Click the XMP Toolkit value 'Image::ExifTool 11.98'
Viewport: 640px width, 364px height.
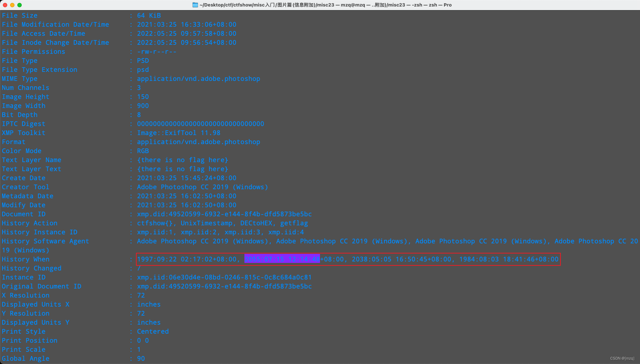pos(179,133)
